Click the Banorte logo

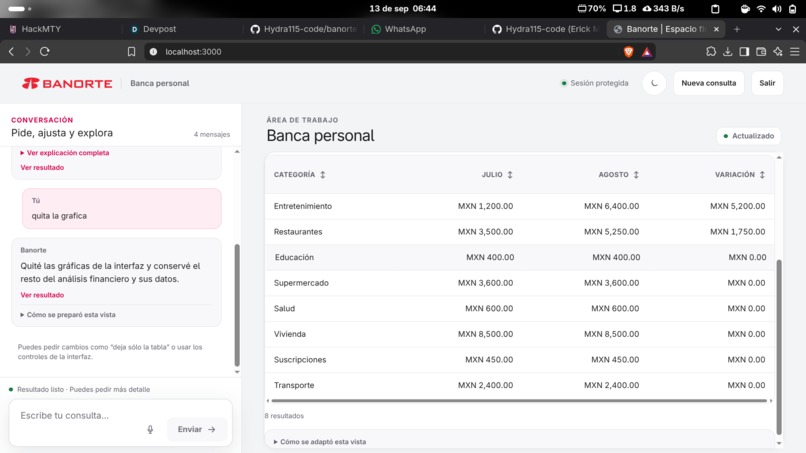tap(67, 83)
